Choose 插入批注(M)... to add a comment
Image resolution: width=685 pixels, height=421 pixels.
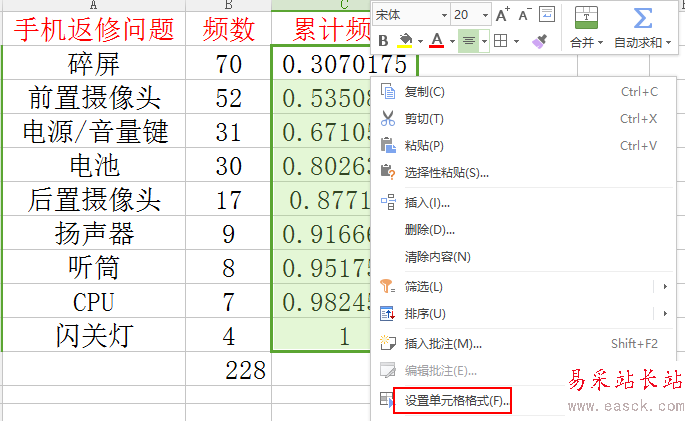point(522,344)
